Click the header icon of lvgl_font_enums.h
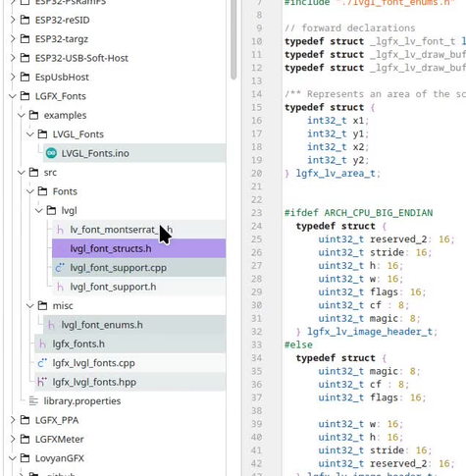The image size is (466, 476). [51, 325]
